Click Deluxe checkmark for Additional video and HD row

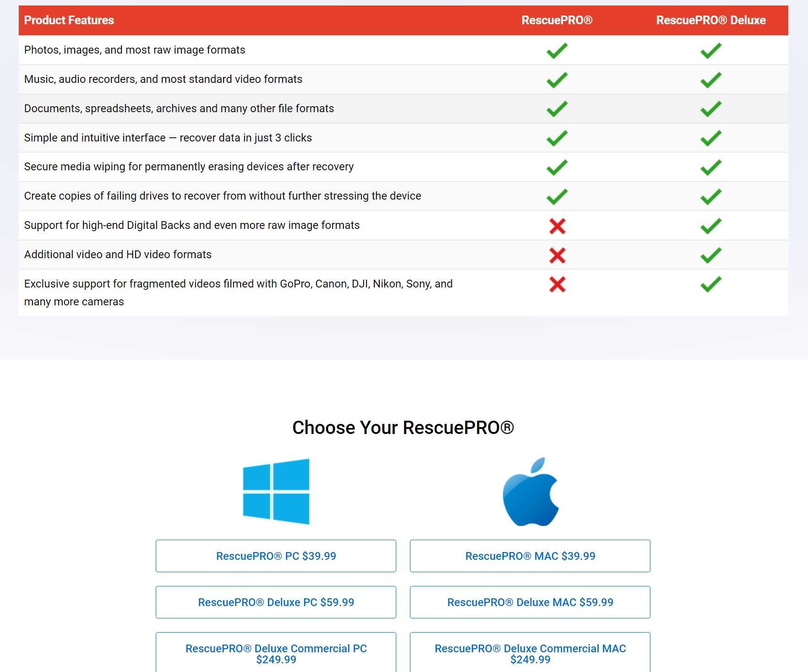(x=711, y=255)
